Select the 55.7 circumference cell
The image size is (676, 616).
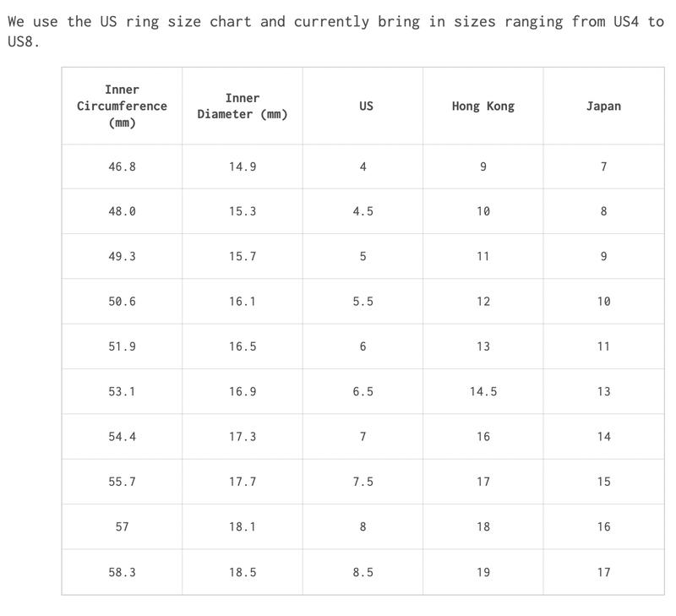pyautogui.click(x=122, y=482)
